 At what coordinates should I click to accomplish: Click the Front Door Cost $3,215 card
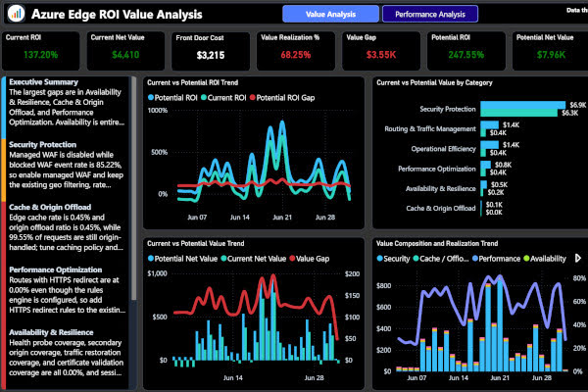tap(211, 51)
